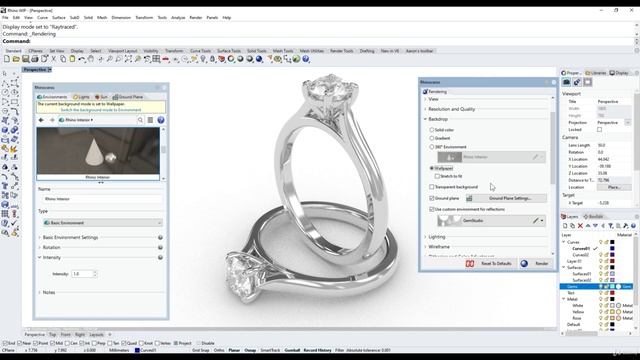The height and width of the screenshot is (360, 640).
Task: Open the Type Basic Environment dropdown
Action: coord(103,223)
